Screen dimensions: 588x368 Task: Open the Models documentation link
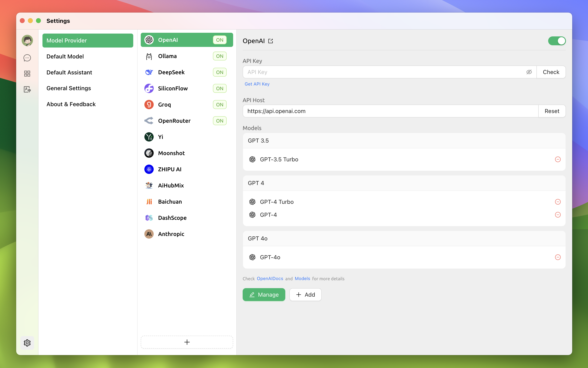[x=302, y=278]
